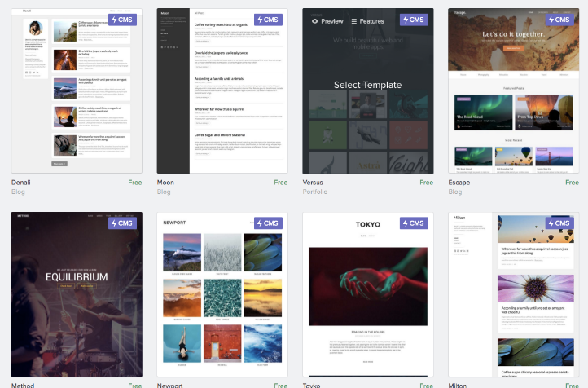Click the Free label under Versus
The image size is (588, 388).
point(427,183)
